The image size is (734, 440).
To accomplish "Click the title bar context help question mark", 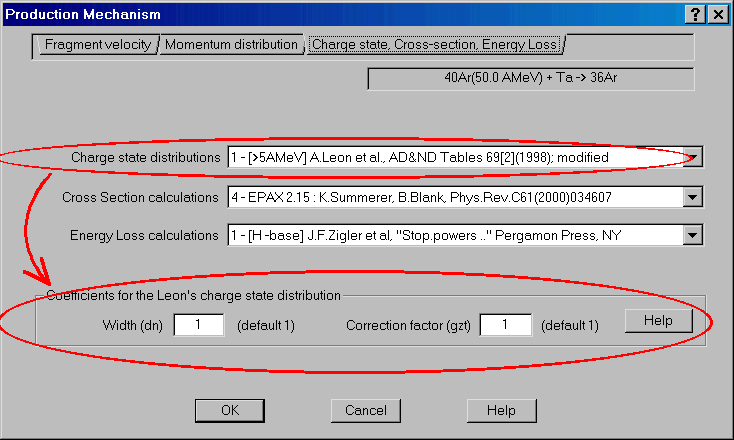I will click(x=696, y=14).
